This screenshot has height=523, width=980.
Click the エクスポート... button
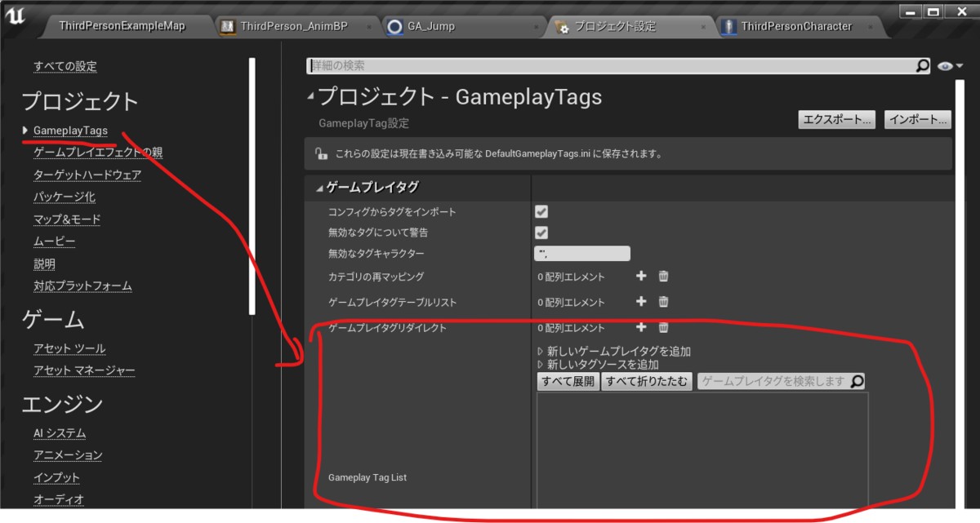[837, 120]
